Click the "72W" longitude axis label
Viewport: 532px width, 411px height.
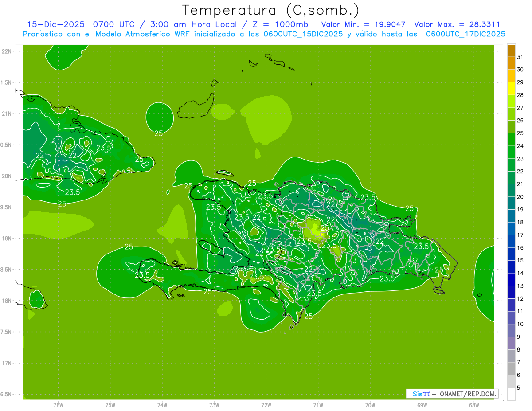pyautogui.click(x=266, y=405)
